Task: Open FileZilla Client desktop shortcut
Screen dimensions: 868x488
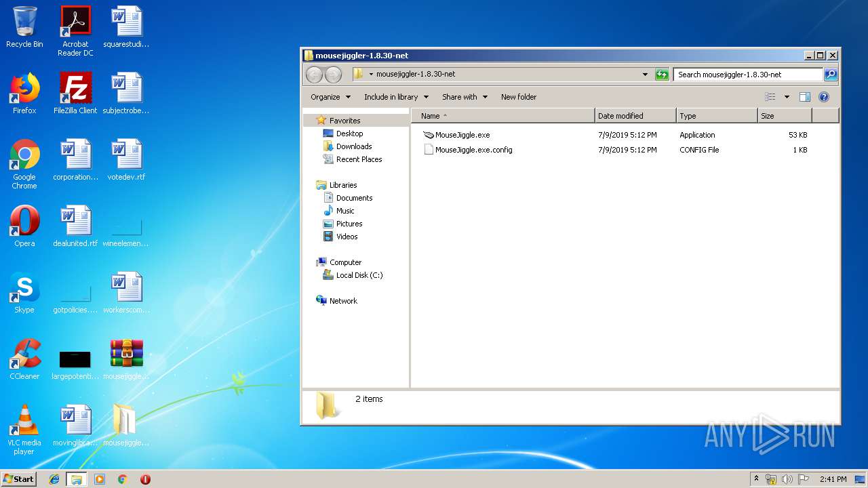Action: coord(75,94)
